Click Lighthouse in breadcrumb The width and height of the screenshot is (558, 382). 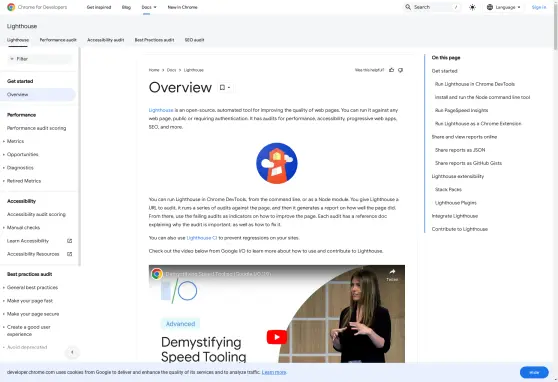pos(194,70)
